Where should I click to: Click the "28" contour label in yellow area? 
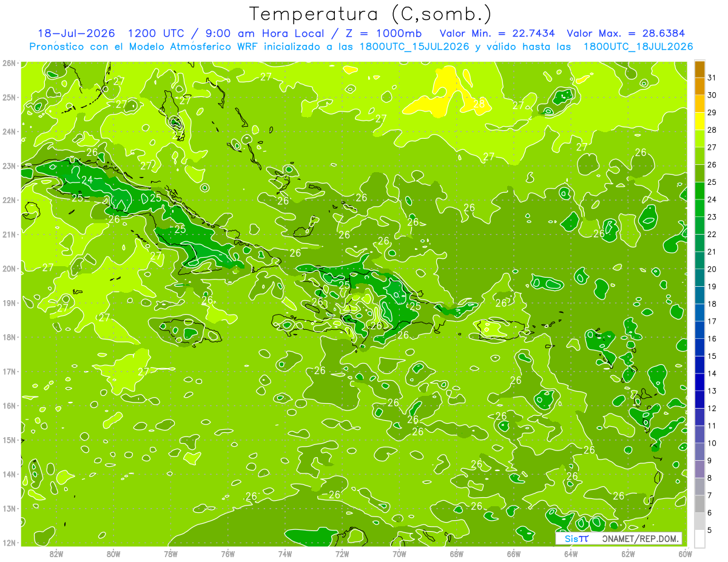click(479, 104)
